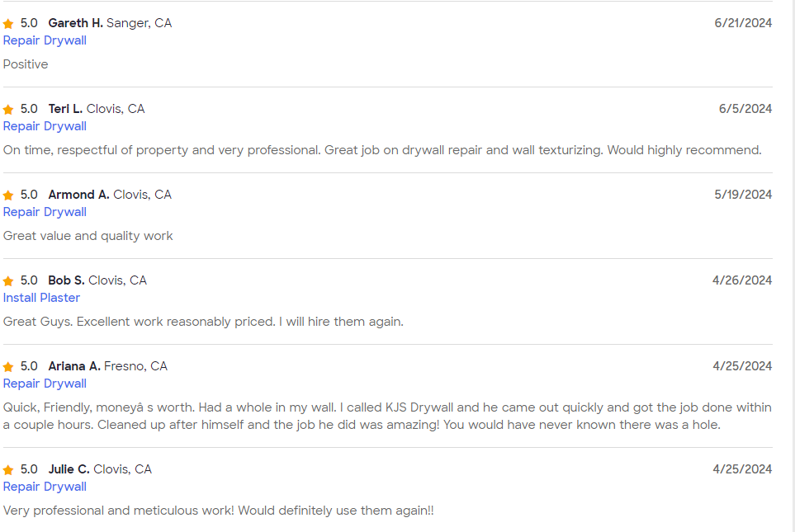The height and width of the screenshot is (532, 795).
Task: Click the star icon beside Armond A.'s rating
Action: pos(8,195)
